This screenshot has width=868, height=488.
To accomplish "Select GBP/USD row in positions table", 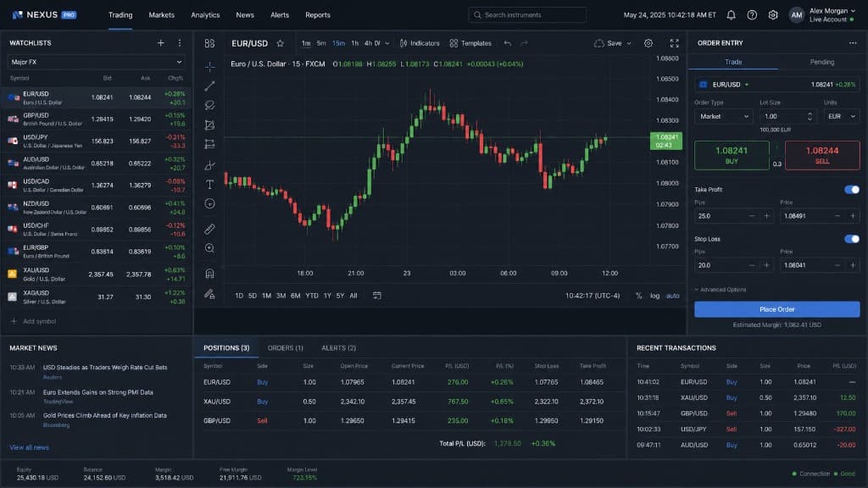I will pyautogui.click(x=409, y=420).
